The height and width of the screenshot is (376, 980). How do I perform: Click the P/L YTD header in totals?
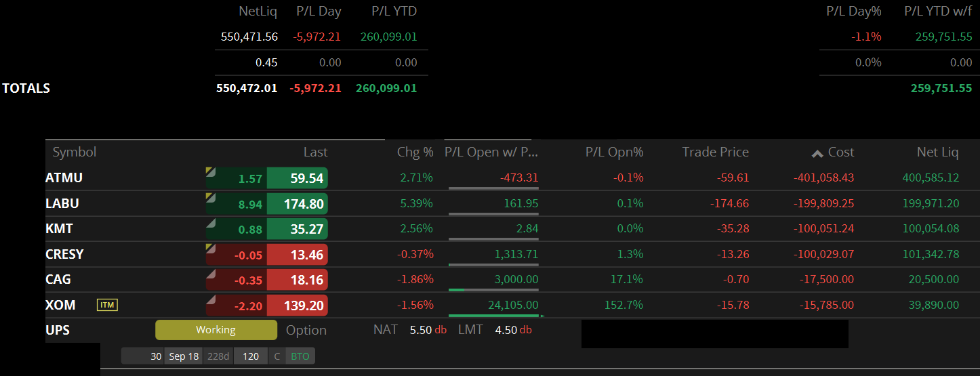[394, 11]
